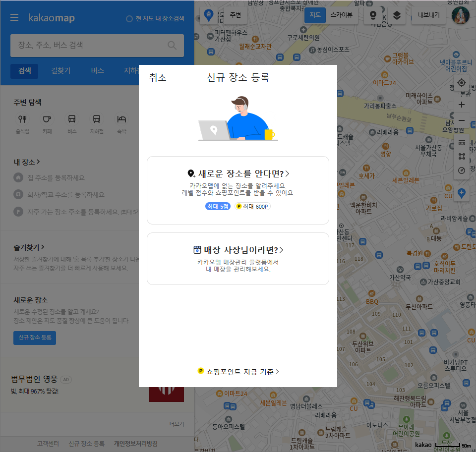Expand the 즐겨찾기 section

pyautogui.click(x=29, y=247)
